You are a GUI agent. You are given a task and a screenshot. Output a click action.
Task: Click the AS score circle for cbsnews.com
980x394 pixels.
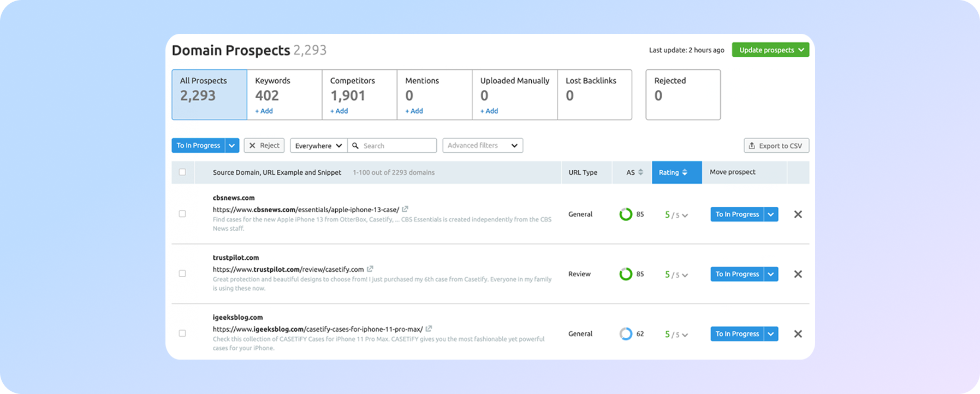[x=626, y=214]
